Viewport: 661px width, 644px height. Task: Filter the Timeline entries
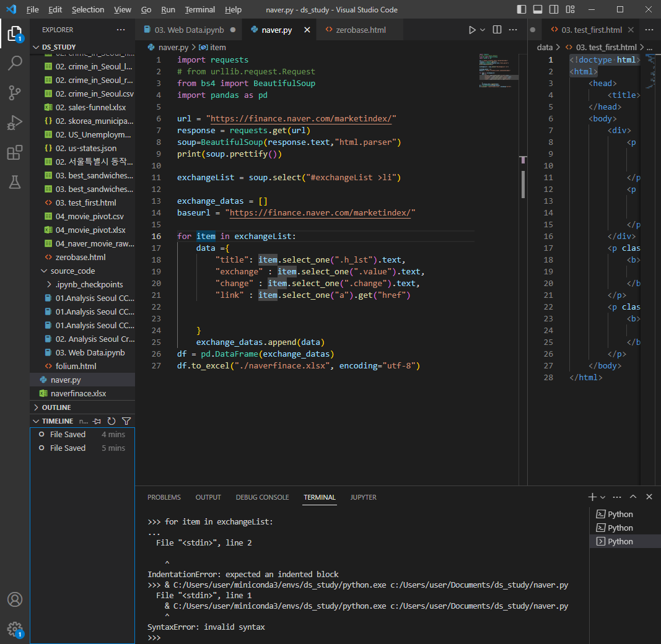pos(126,421)
